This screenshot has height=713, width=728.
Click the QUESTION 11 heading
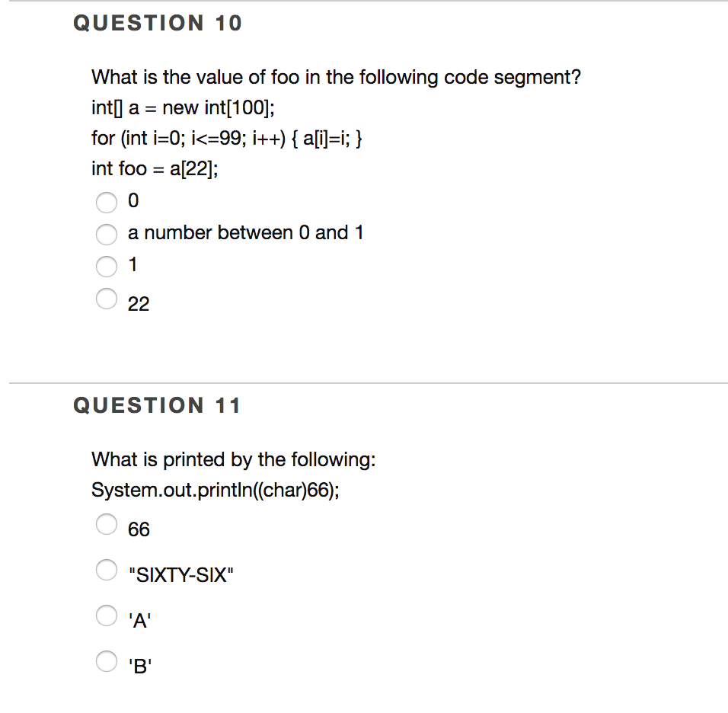pyautogui.click(x=157, y=405)
